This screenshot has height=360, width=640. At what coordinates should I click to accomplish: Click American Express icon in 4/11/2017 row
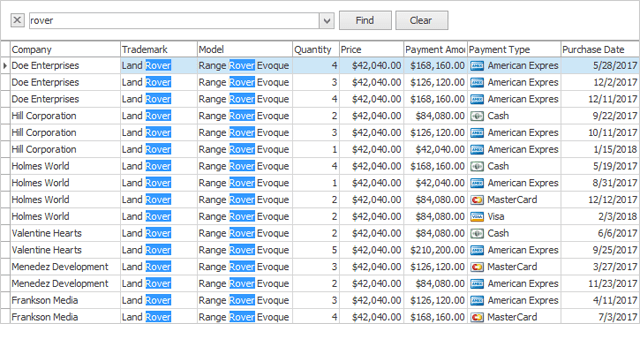[x=477, y=300]
